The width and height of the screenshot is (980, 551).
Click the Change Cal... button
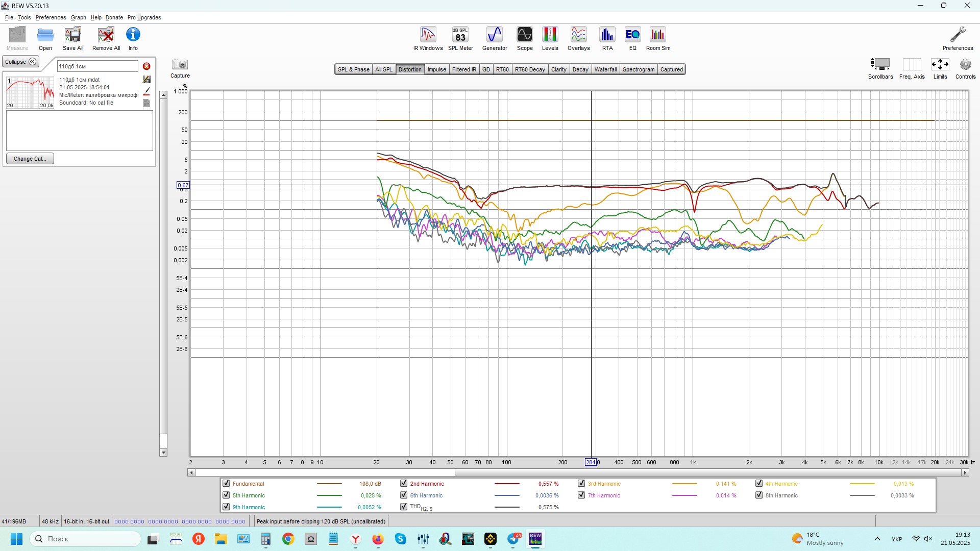[x=30, y=159]
